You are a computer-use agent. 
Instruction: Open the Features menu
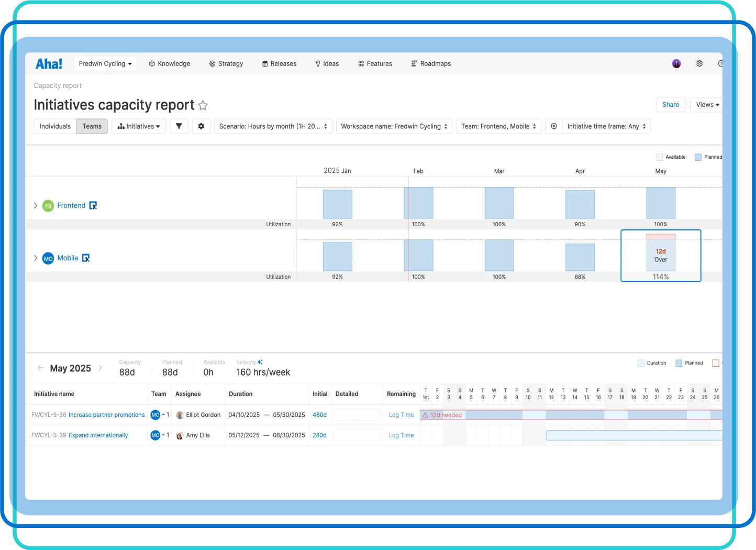tap(375, 63)
